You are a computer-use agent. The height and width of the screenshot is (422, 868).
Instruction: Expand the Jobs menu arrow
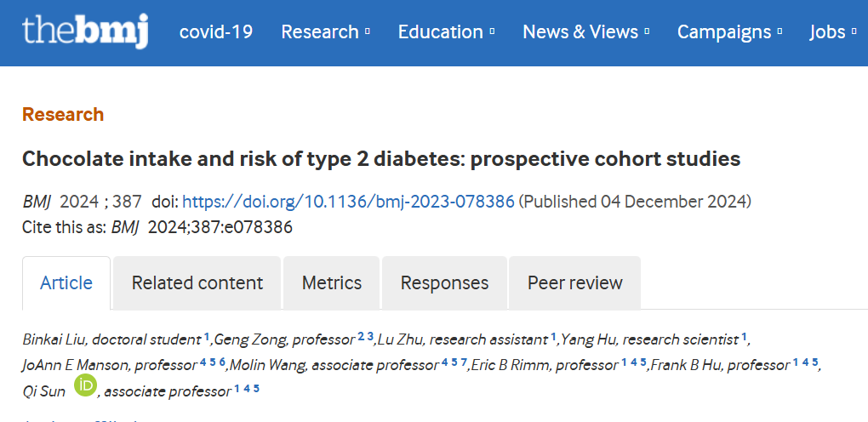[x=854, y=32]
